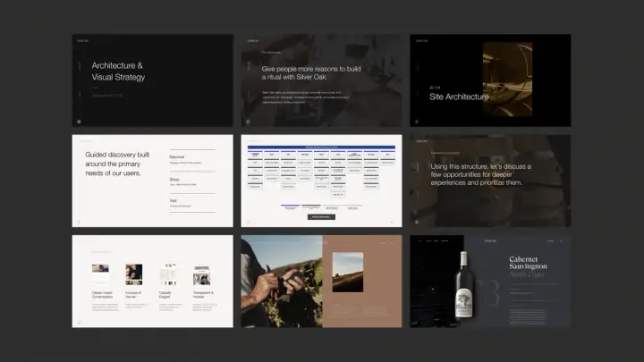This screenshot has height=362, width=644.
Task: Click the small landscape photo on brown panel
Action: coord(347,272)
